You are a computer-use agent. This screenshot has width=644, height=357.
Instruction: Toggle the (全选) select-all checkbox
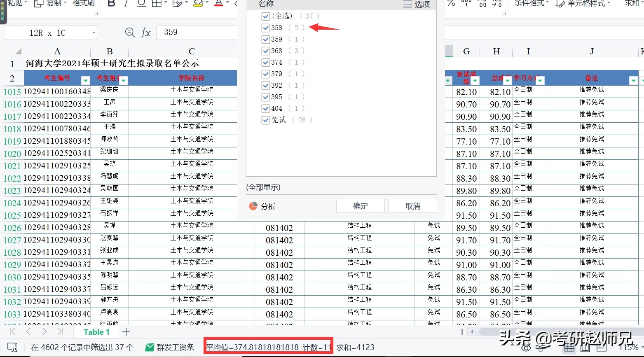266,16
